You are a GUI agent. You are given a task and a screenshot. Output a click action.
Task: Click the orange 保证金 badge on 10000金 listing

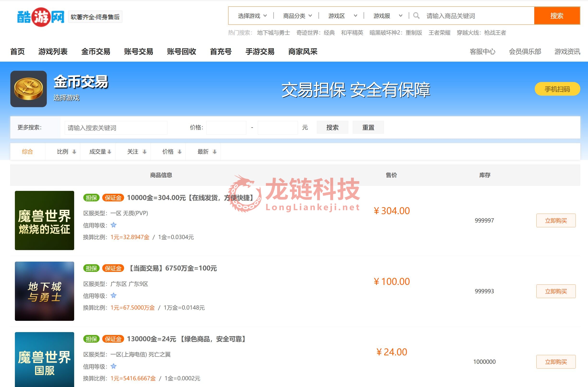click(113, 198)
